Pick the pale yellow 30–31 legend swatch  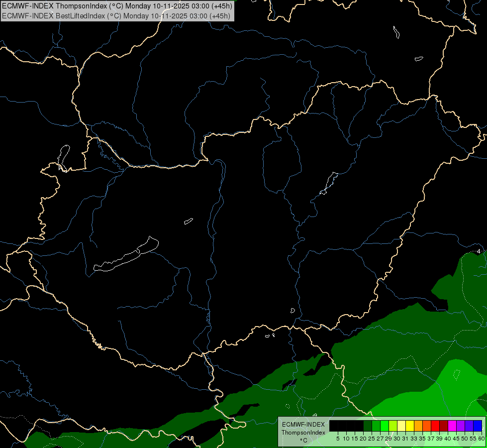click(401, 426)
